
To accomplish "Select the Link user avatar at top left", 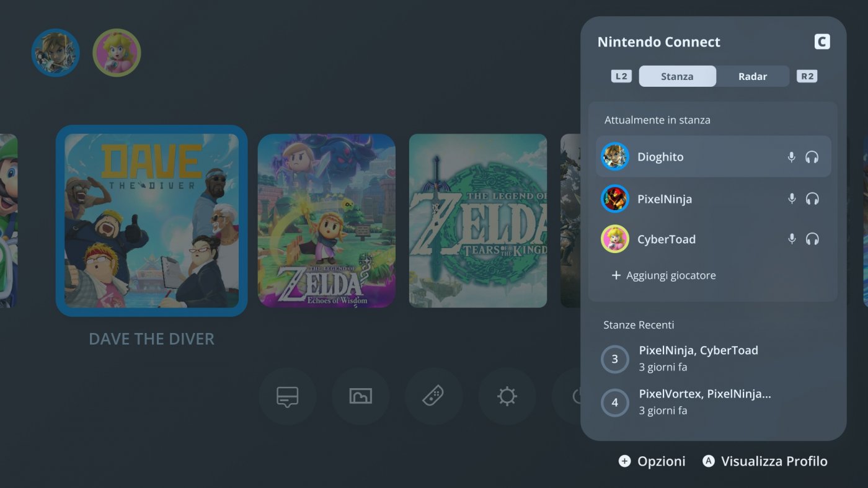I will click(56, 53).
